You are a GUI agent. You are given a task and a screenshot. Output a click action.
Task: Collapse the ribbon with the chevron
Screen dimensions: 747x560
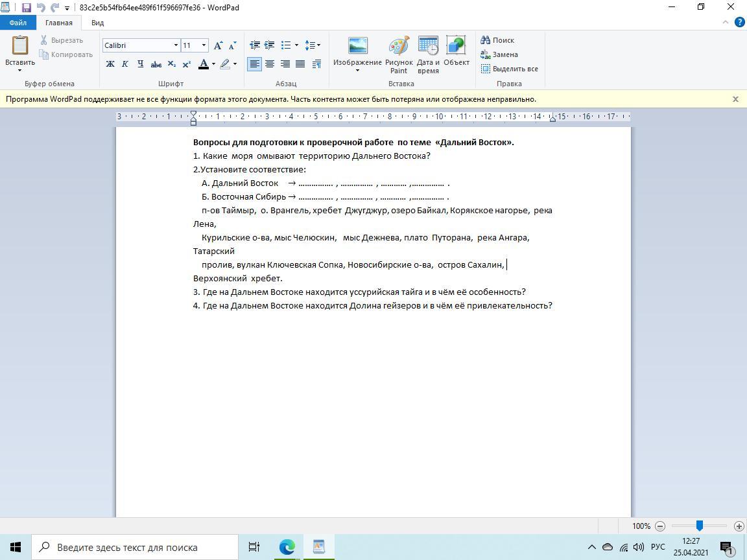point(726,23)
